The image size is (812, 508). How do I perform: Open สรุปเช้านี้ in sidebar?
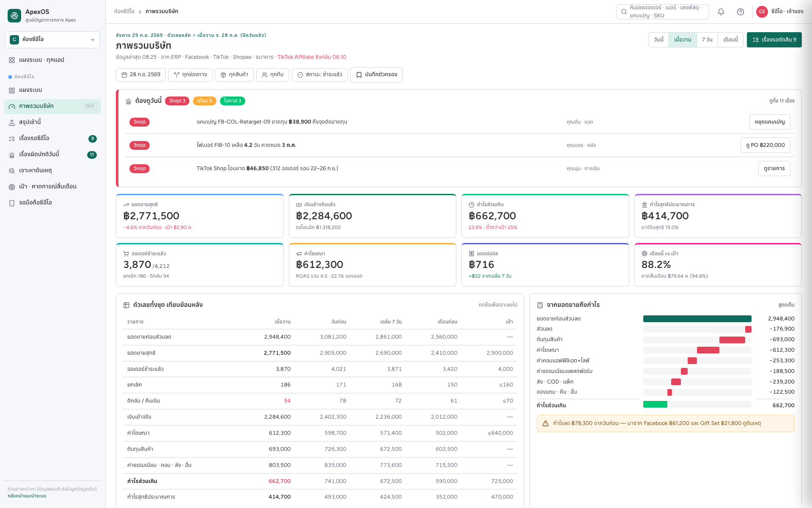pyautogui.click(x=52, y=122)
